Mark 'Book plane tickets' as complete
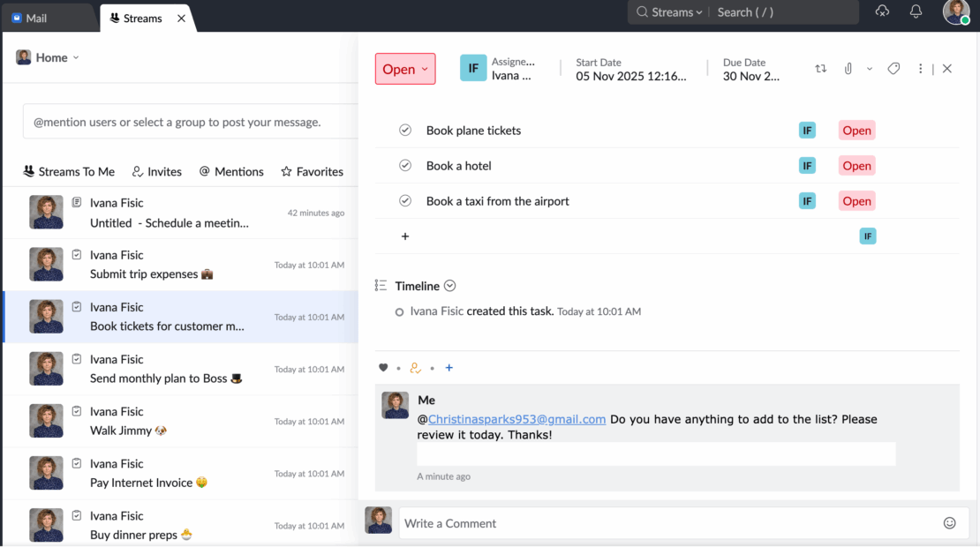Image resolution: width=980 pixels, height=547 pixels. click(x=405, y=130)
